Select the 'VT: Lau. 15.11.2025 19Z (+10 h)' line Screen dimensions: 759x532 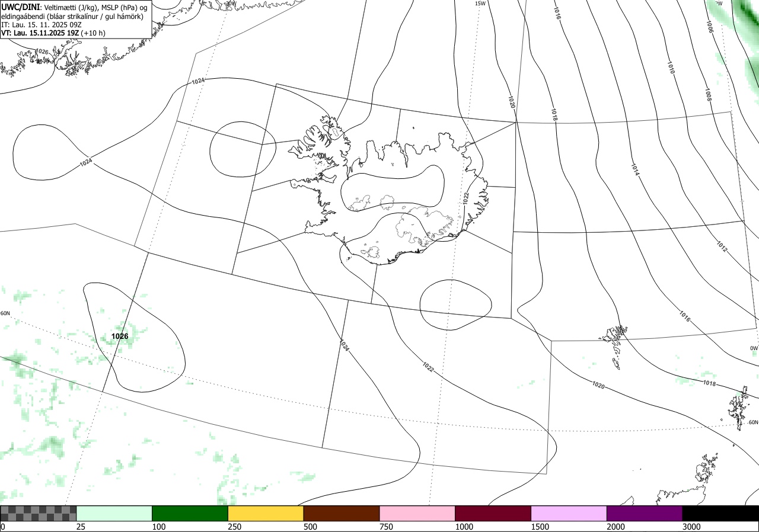pos(53,33)
